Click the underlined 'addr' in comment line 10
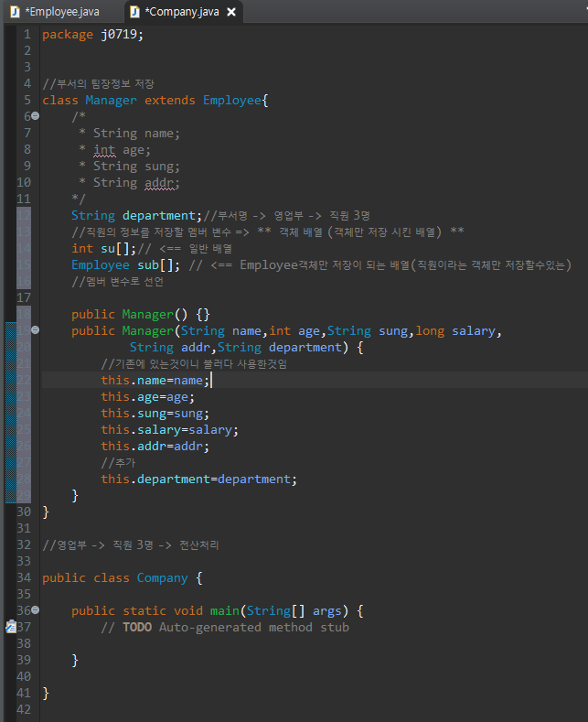The height and width of the screenshot is (722, 588). point(160,183)
